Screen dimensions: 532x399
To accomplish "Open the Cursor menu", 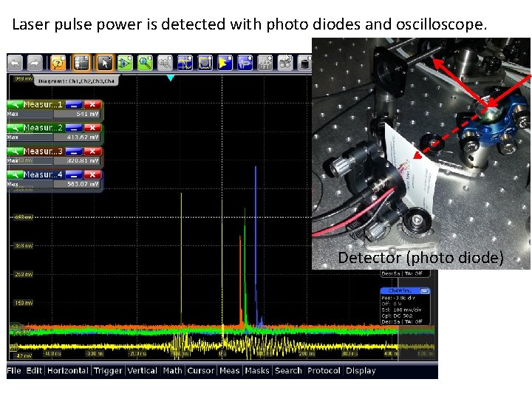I will (x=200, y=370).
